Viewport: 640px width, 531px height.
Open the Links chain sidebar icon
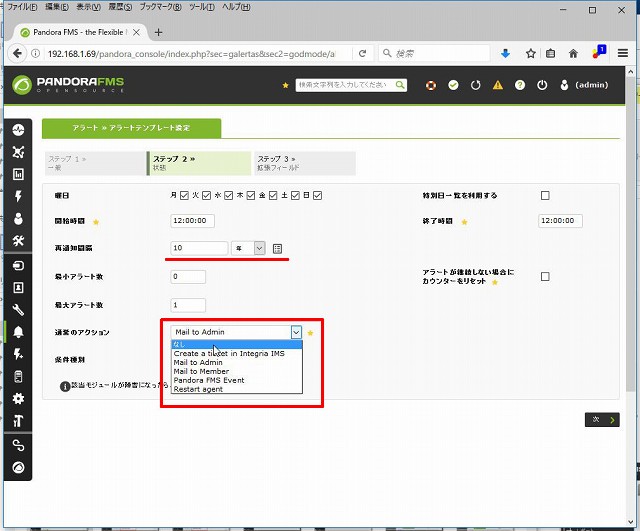(18, 445)
